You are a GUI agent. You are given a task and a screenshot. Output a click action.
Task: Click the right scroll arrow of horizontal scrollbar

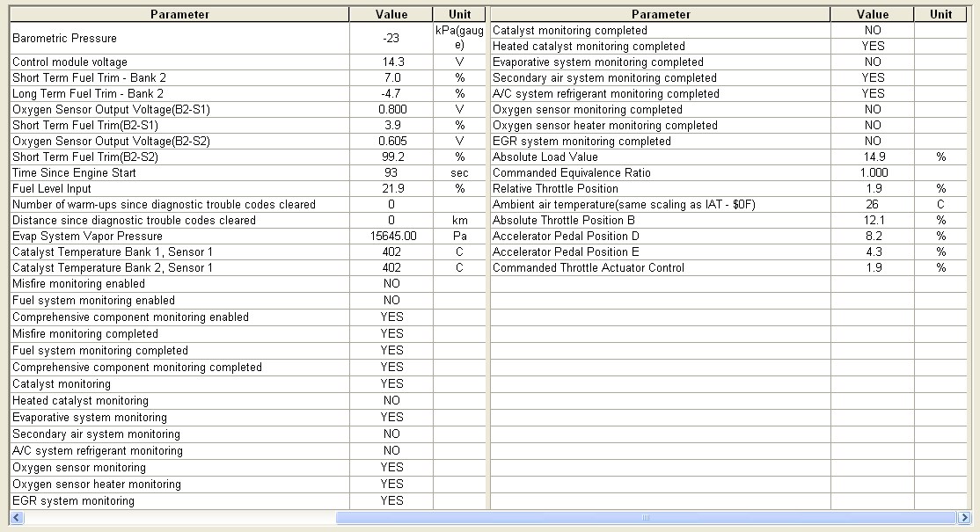[x=964, y=518]
